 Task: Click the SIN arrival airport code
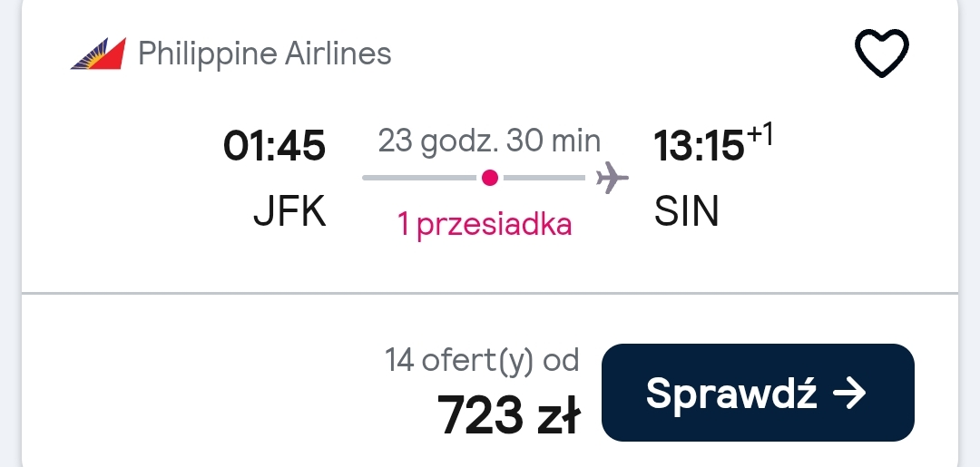686,212
